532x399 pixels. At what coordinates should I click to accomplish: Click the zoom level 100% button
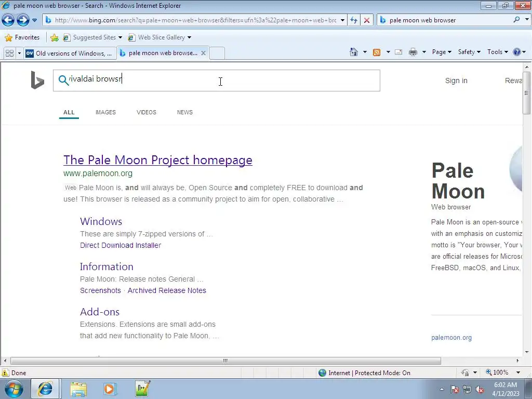pyautogui.click(x=497, y=373)
